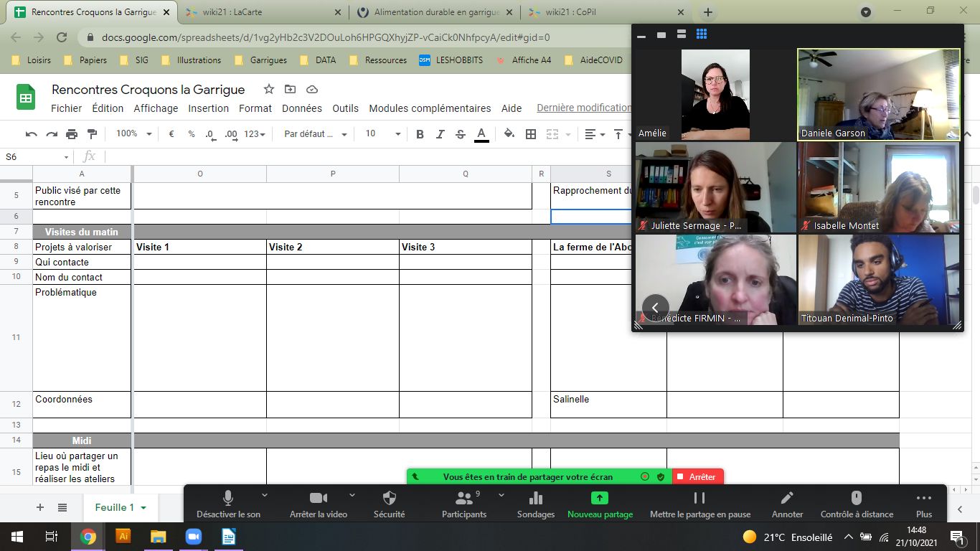Undo the last action in Sheets toolbar
980x551 pixels.
click(x=31, y=134)
